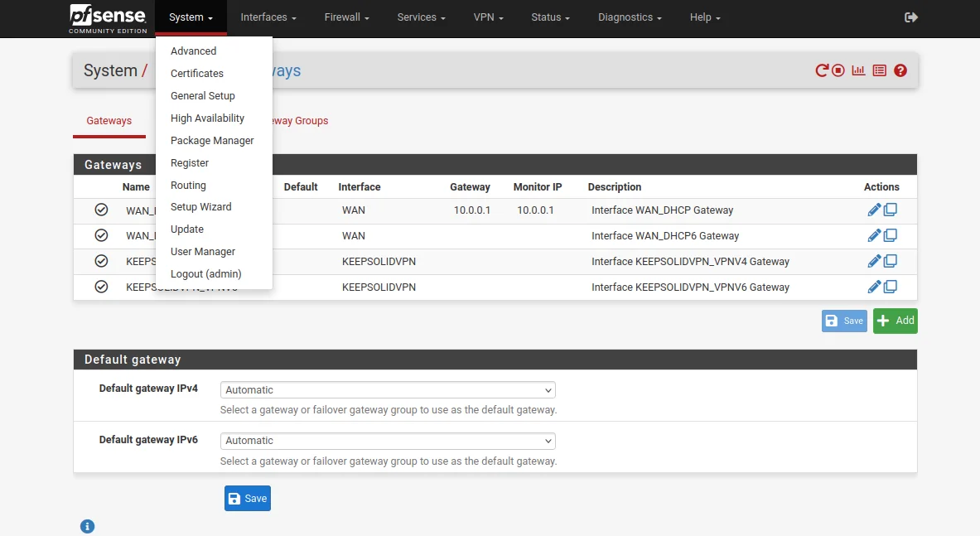Click the green Add gateway button
Viewport: 980px width, 536px height.
pos(895,321)
